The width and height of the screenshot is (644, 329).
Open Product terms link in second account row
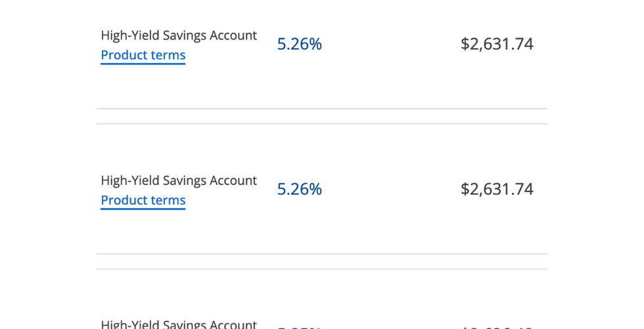(143, 200)
